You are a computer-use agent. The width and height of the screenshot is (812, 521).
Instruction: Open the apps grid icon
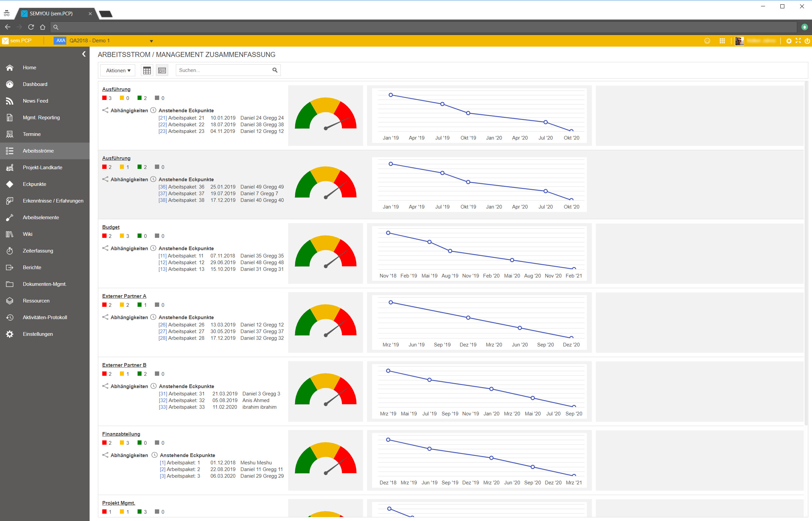[x=722, y=41]
